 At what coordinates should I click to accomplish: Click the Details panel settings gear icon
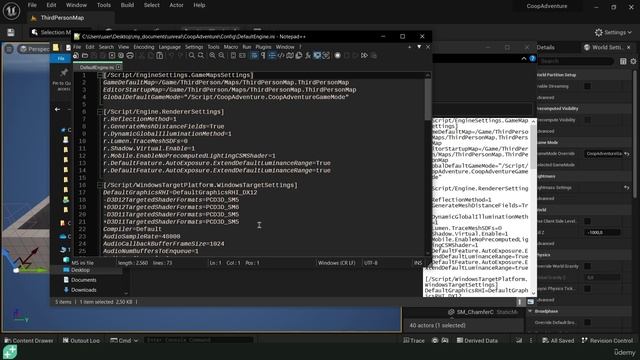[x=633, y=61]
